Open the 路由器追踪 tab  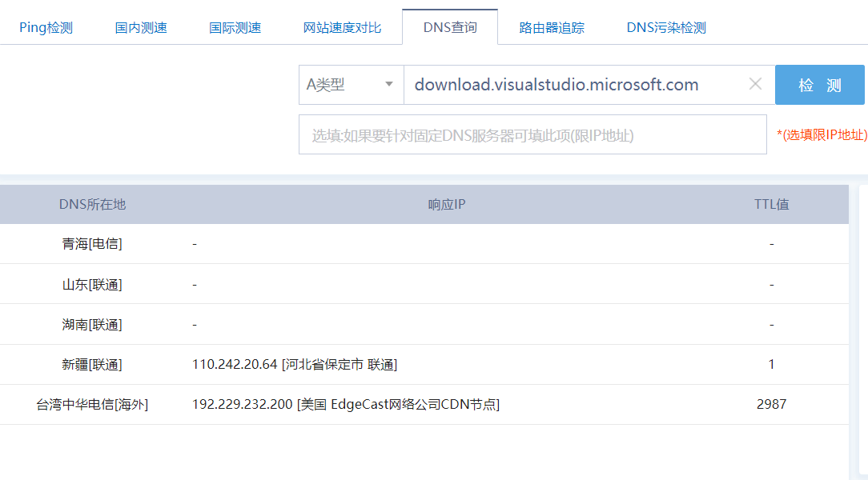click(552, 28)
